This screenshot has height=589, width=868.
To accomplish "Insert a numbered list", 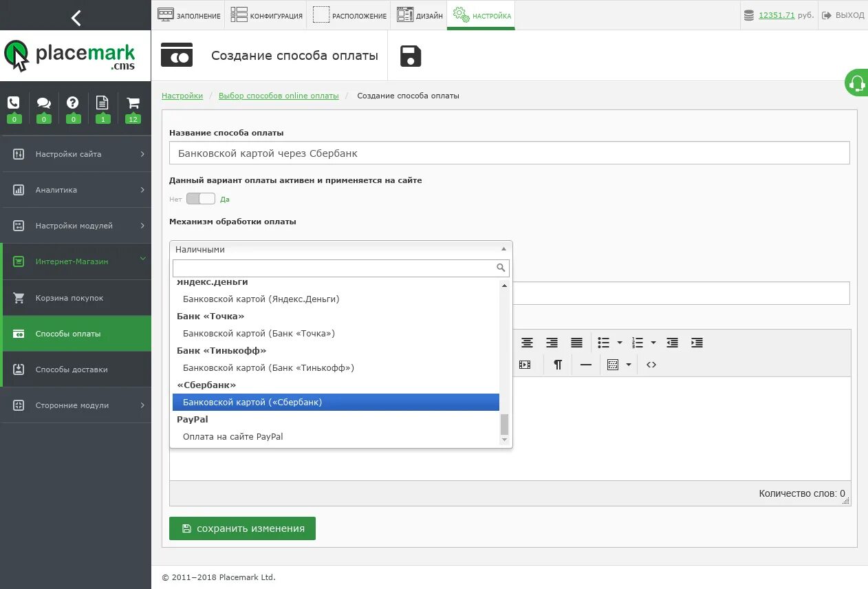I will (x=638, y=343).
